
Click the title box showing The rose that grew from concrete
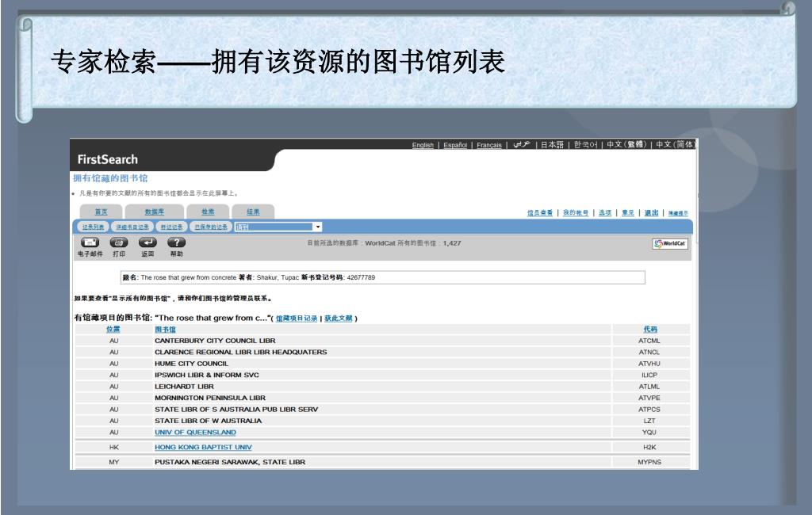pos(383,277)
